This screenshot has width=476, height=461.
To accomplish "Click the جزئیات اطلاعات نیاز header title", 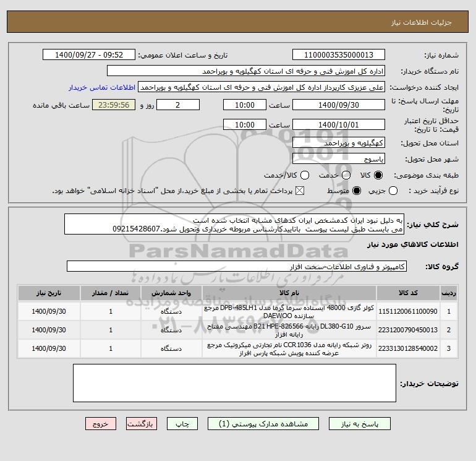I will tap(422, 22).
